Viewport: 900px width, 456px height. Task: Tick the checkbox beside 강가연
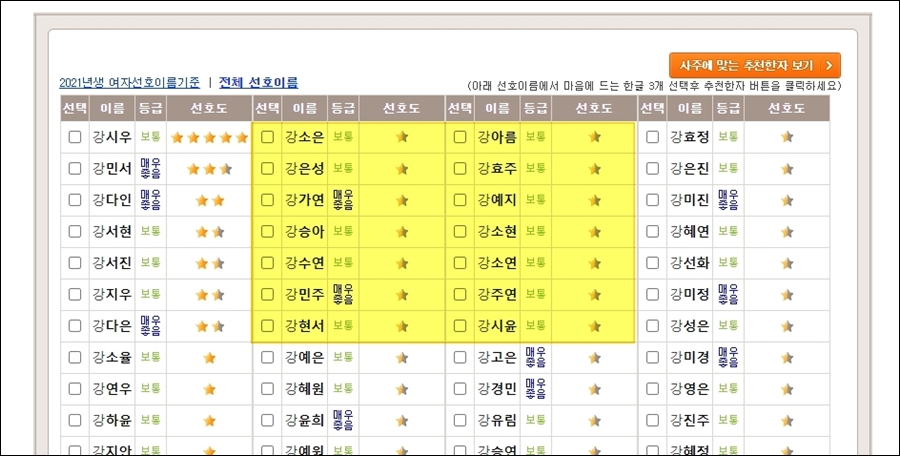[267, 200]
